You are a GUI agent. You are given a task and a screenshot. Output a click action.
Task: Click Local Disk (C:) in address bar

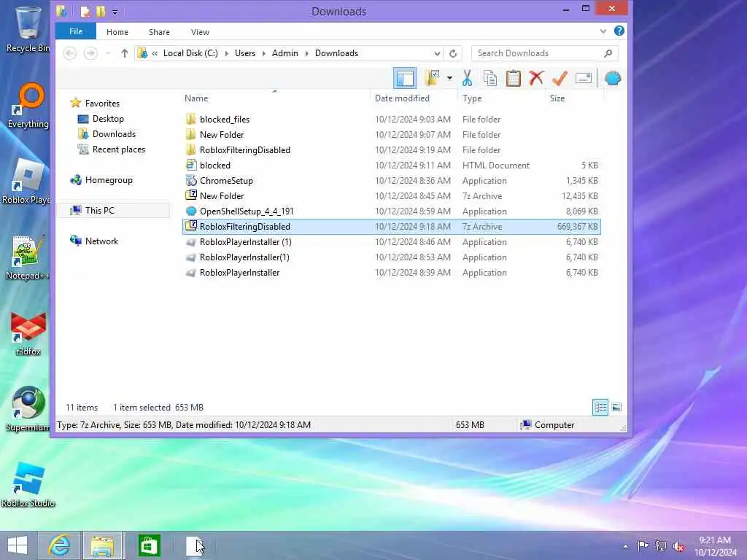[190, 53]
